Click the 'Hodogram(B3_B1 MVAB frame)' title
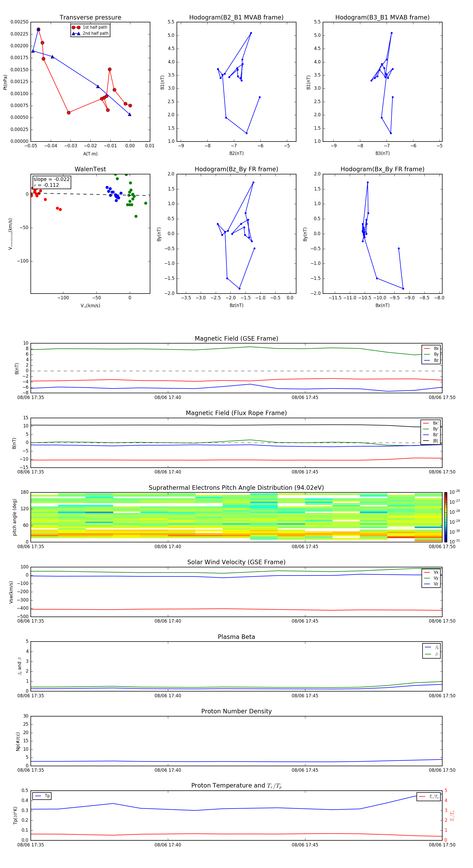Screen dimensions: 473x868 tap(382, 18)
